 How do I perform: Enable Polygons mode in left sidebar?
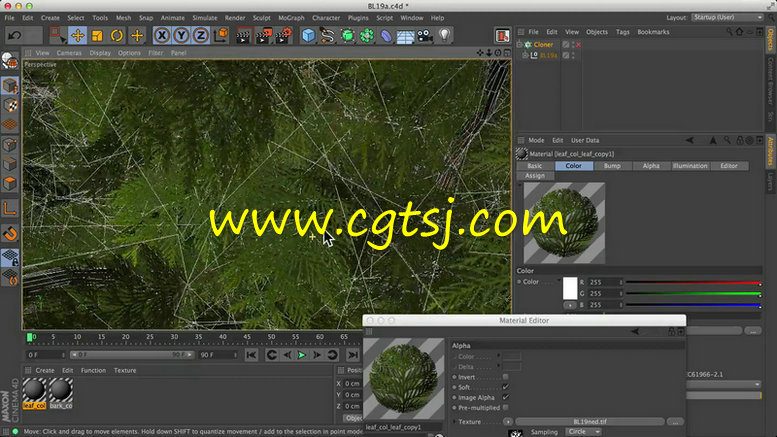pos(9,183)
